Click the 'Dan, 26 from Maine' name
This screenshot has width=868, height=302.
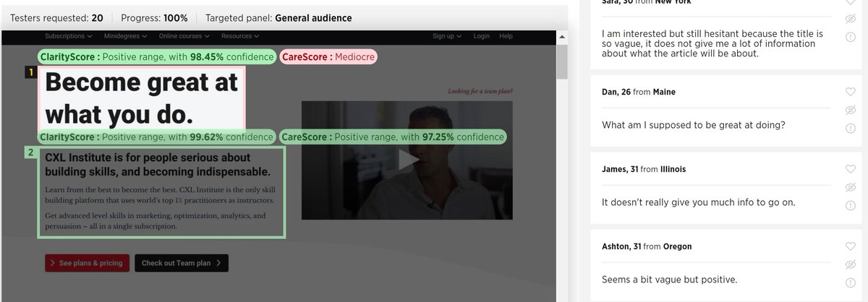(x=639, y=92)
